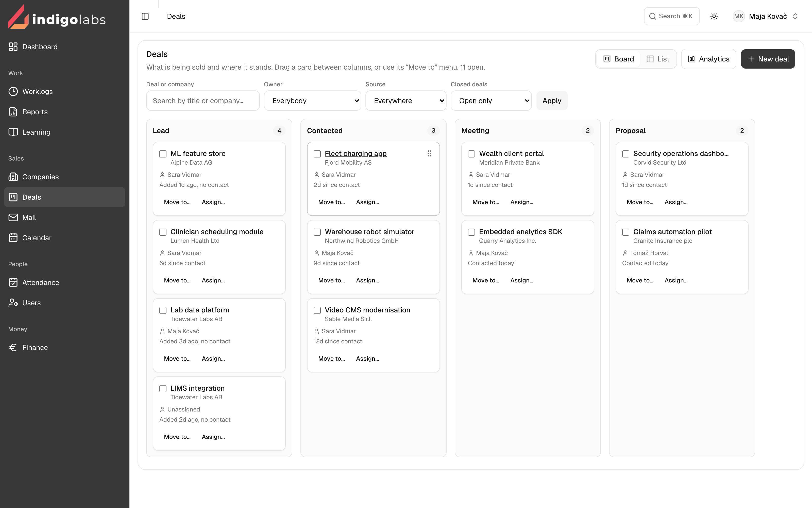Open Assign menu on Security operations dashboard
The width and height of the screenshot is (812, 508).
click(x=676, y=202)
